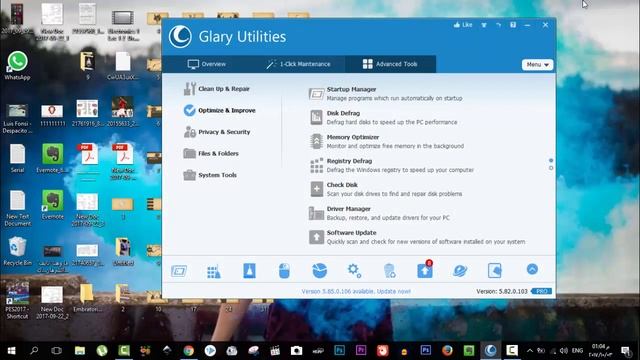Open Files & Folders category
640x360 pixels.
coord(211,153)
